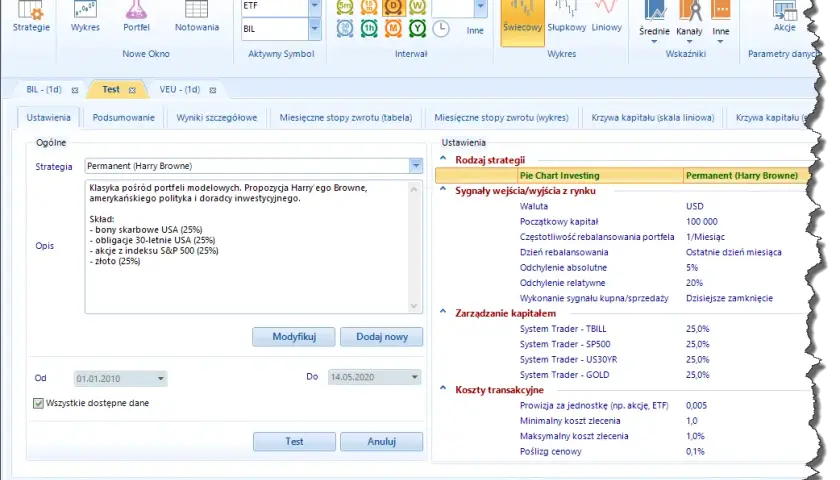Open Miesięczne stopy zwrotu (wykres) tab

(x=501, y=117)
